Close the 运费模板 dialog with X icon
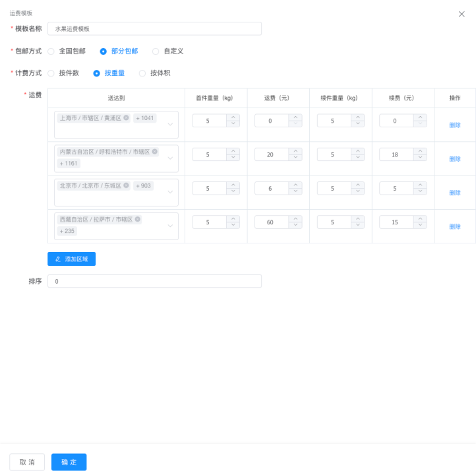476x475 pixels. point(461,14)
